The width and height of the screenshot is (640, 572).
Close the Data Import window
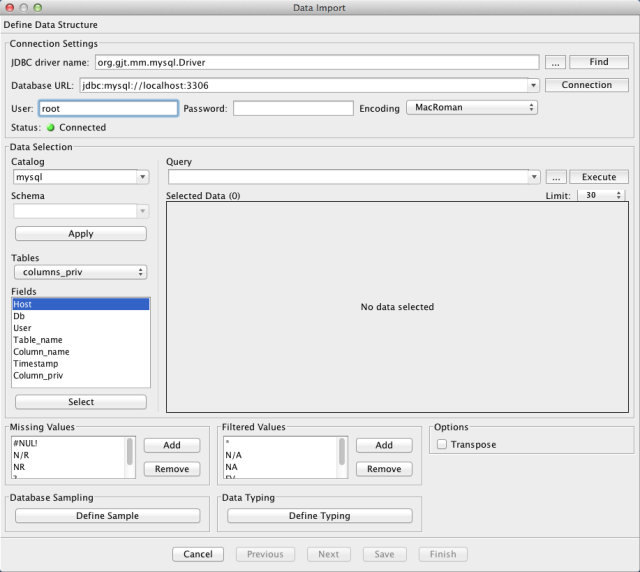pyautogui.click(x=10, y=7)
